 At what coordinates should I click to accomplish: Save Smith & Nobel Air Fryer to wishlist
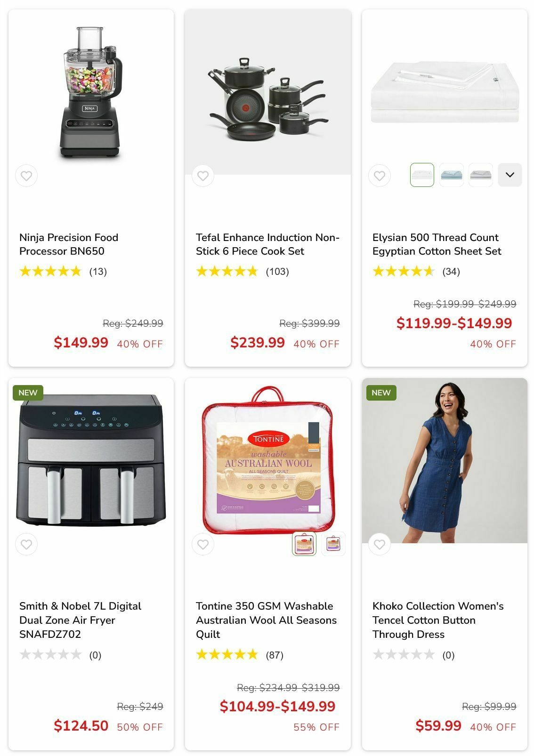(26, 544)
